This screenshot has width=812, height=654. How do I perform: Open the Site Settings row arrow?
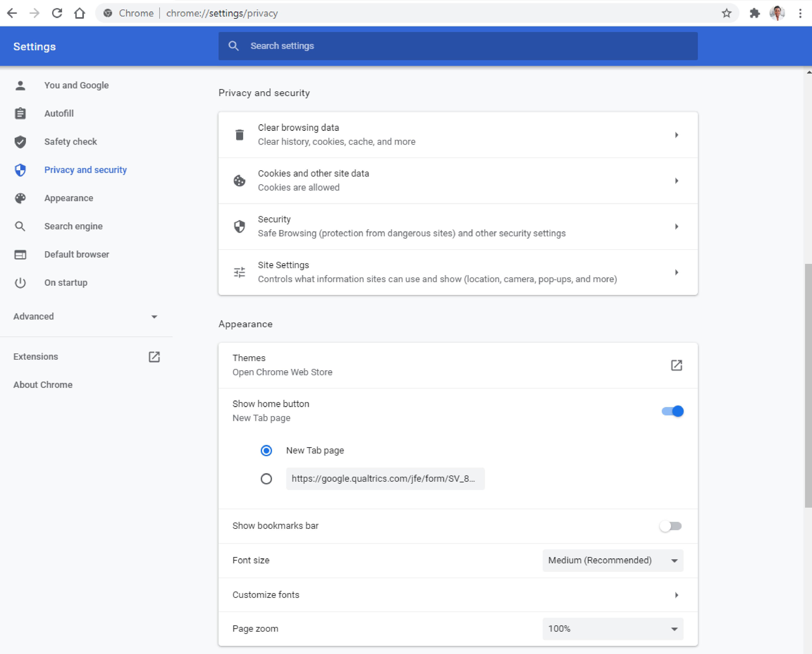point(677,272)
